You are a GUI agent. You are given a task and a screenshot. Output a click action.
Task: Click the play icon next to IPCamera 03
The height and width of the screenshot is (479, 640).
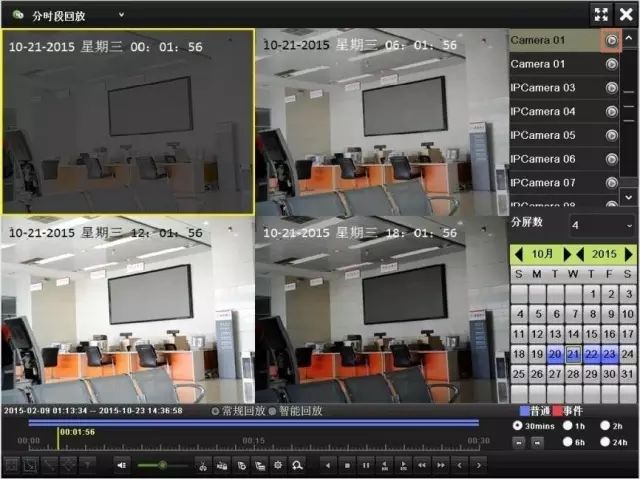tap(611, 88)
